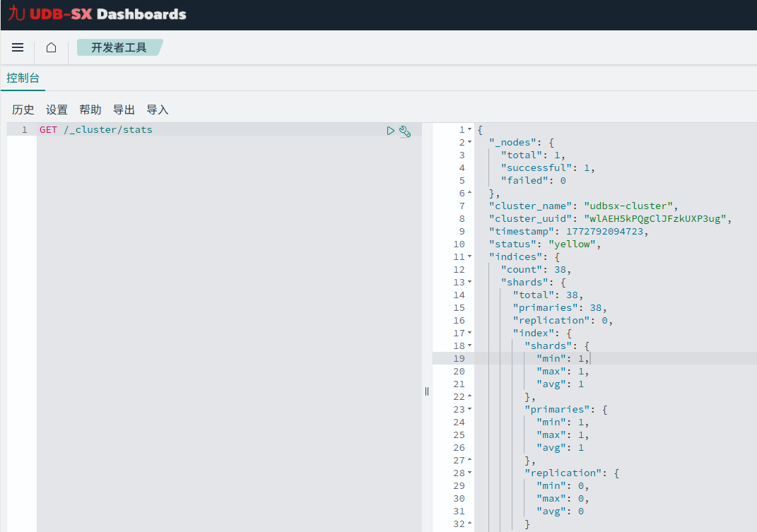
Task: Open the navigation hamburger menu
Action: click(17, 47)
